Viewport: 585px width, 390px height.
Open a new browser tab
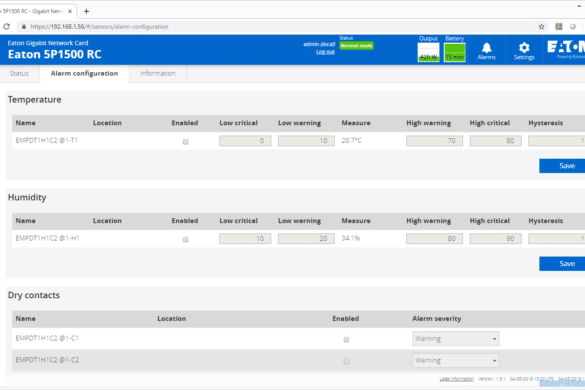pos(86,11)
